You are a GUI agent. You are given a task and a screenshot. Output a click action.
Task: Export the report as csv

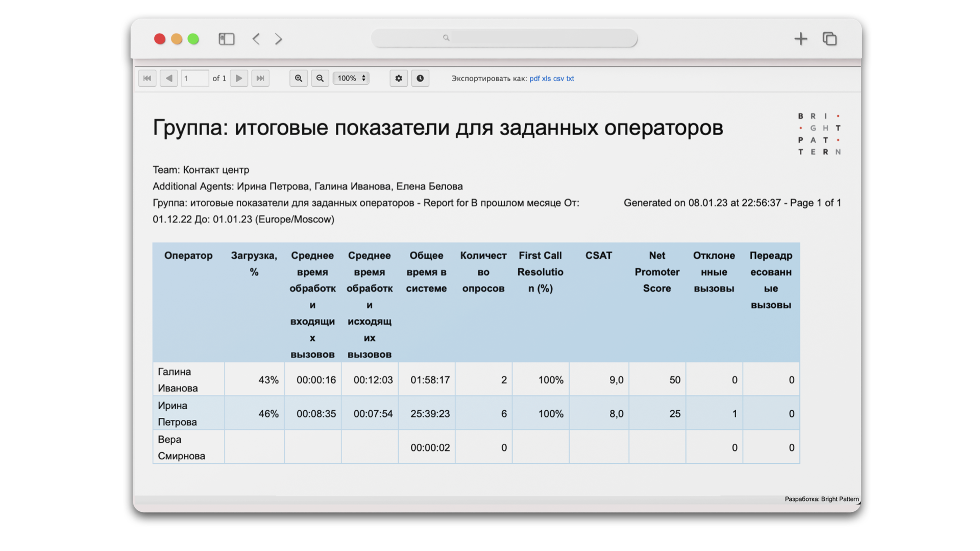pyautogui.click(x=558, y=79)
